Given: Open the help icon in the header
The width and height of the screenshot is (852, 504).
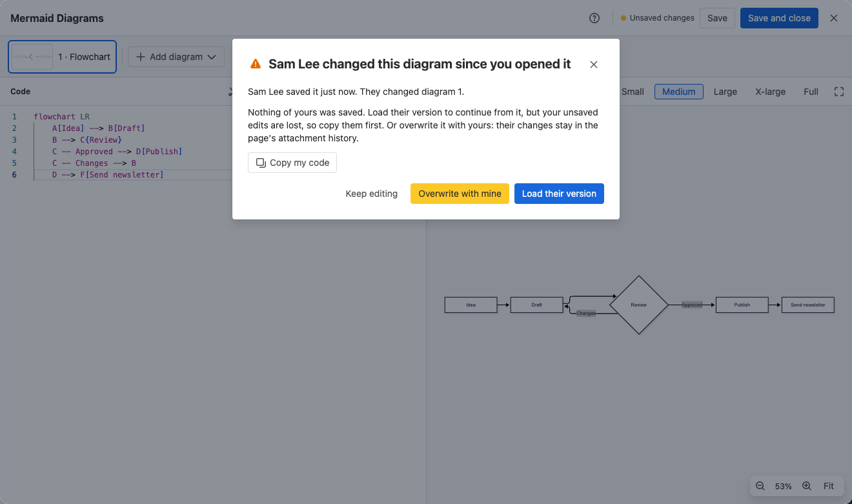Looking at the screenshot, I should (594, 18).
